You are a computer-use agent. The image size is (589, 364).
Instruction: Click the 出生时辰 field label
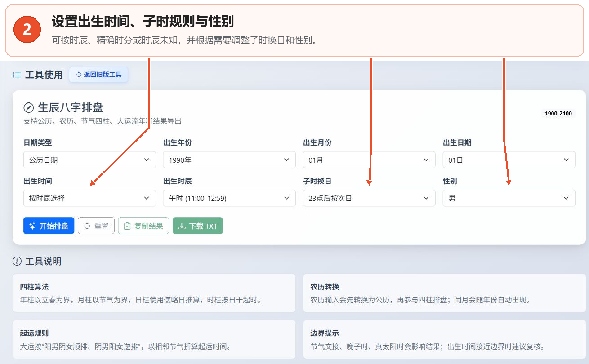tap(178, 181)
